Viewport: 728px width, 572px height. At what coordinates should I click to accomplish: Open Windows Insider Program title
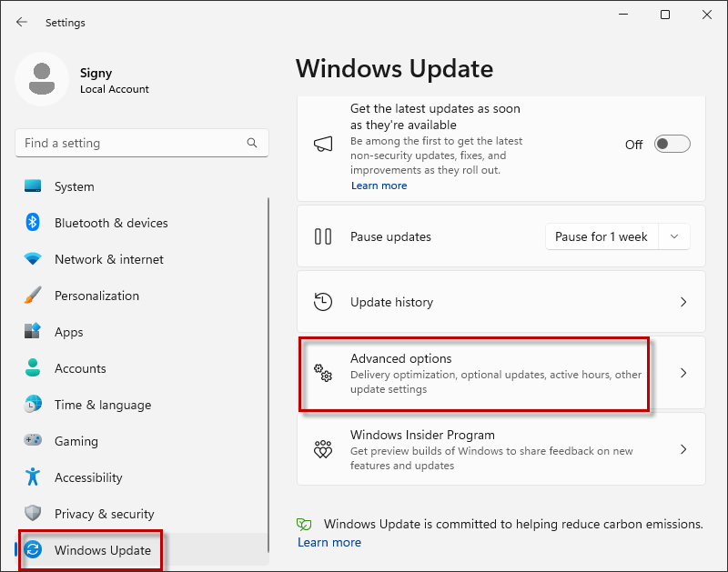pos(422,436)
